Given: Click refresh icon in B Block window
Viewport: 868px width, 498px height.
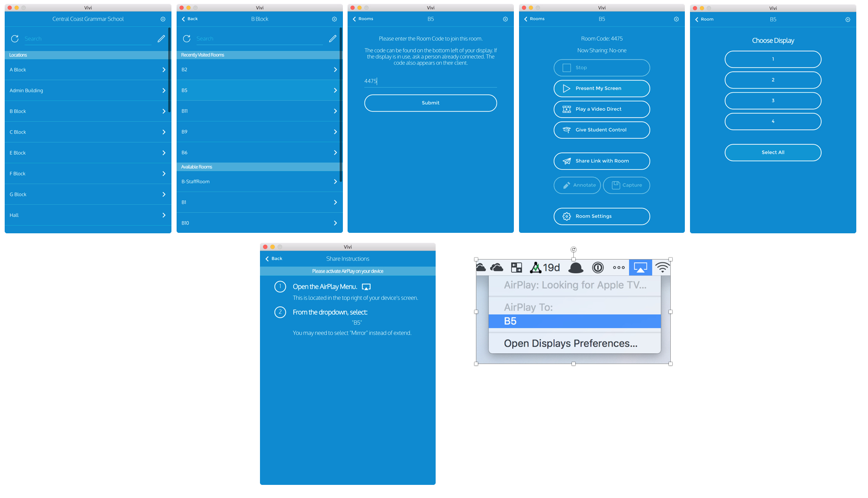Looking at the screenshot, I should [x=186, y=38].
